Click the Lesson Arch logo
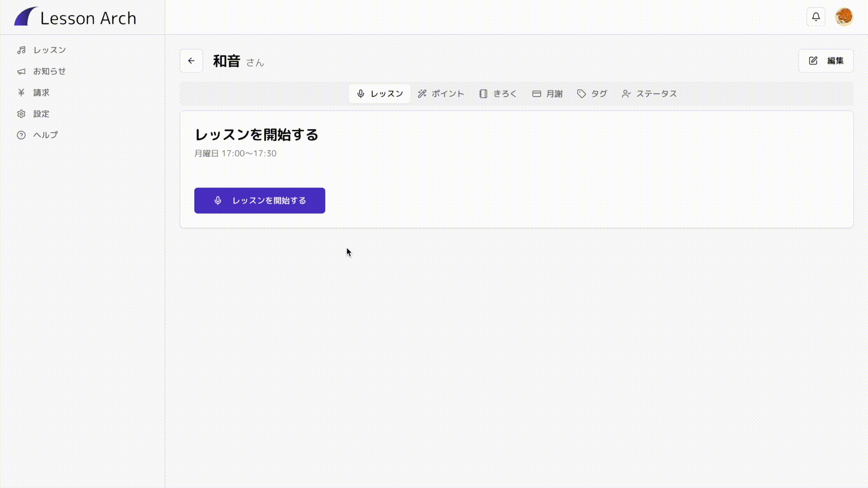The image size is (868, 488). tap(75, 18)
